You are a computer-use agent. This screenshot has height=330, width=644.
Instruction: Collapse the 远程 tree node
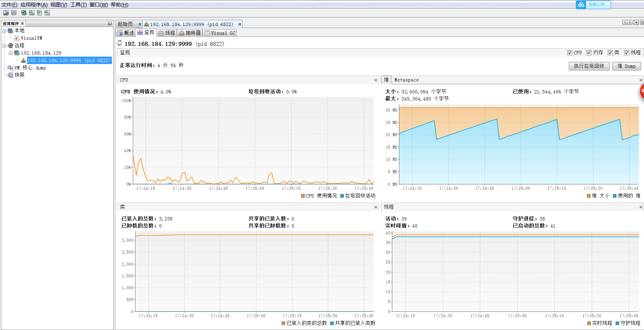[x=4, y=45]
